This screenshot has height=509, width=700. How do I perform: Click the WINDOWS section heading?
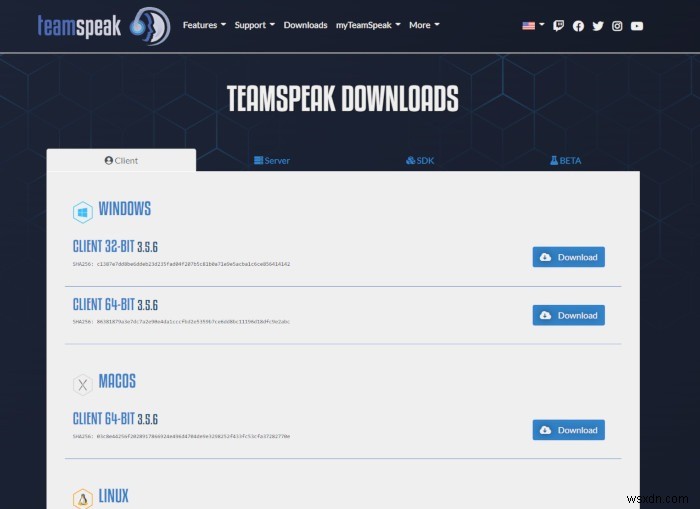(x=125, y=209)
